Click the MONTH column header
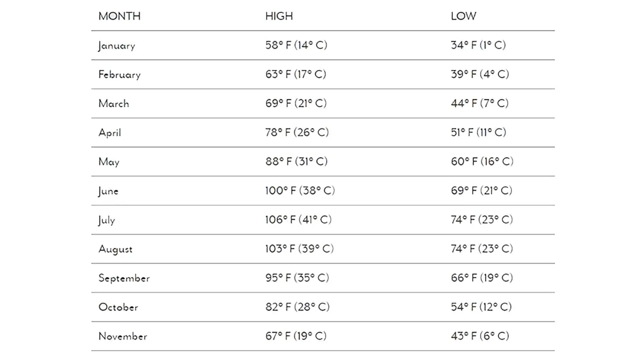644x358 pixels. point(119,16)
